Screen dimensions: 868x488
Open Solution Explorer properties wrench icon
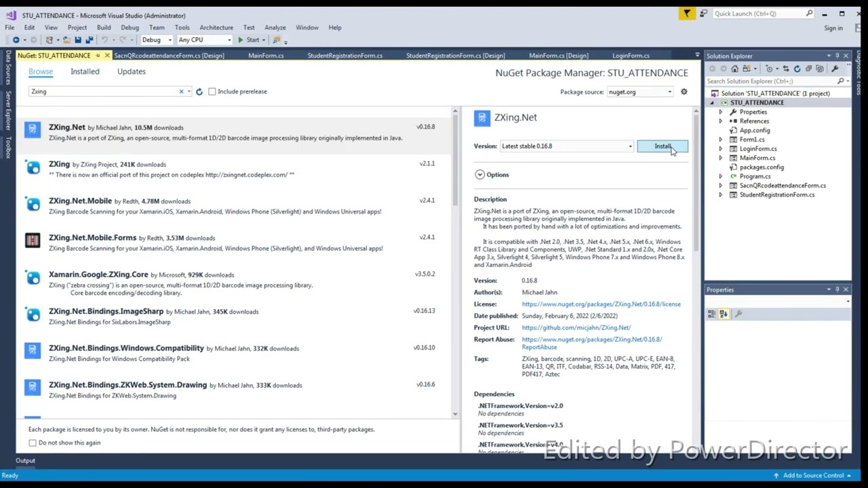coord(835,68)
